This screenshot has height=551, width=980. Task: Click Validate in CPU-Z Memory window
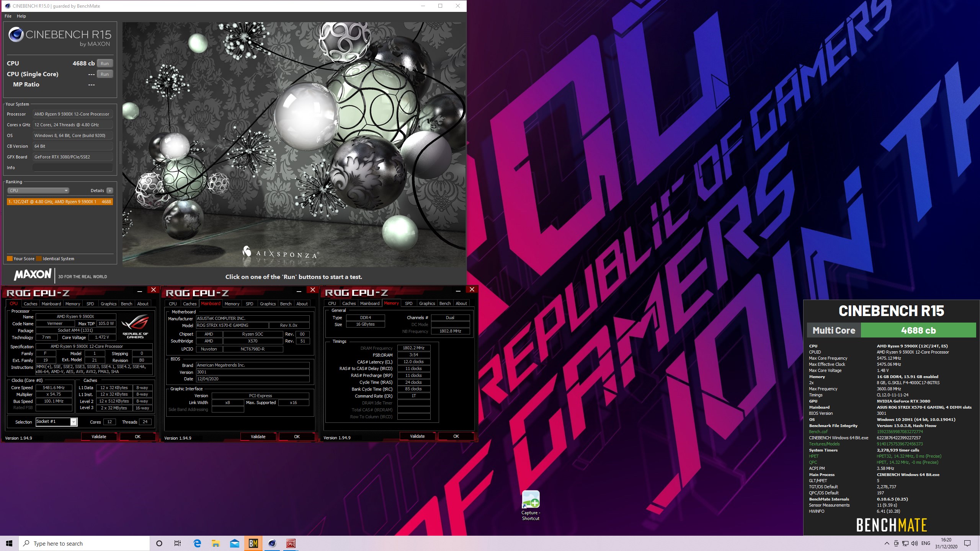417,436
